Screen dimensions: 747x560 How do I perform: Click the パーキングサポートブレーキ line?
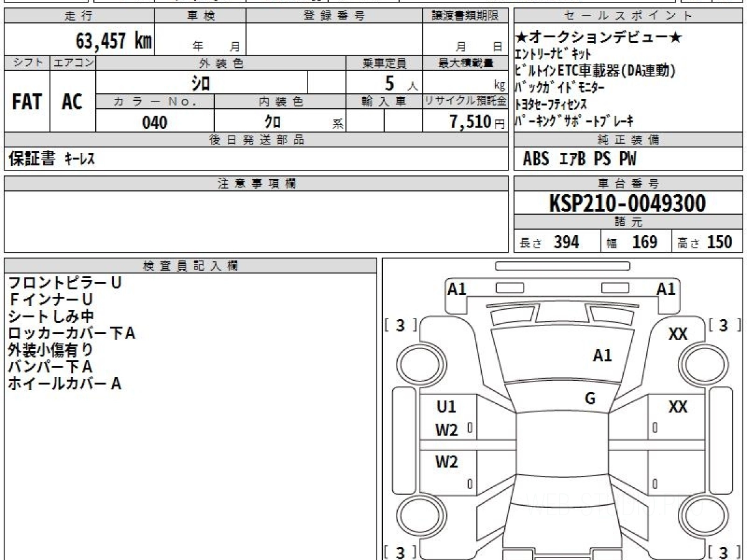click(x=575, y=121)
